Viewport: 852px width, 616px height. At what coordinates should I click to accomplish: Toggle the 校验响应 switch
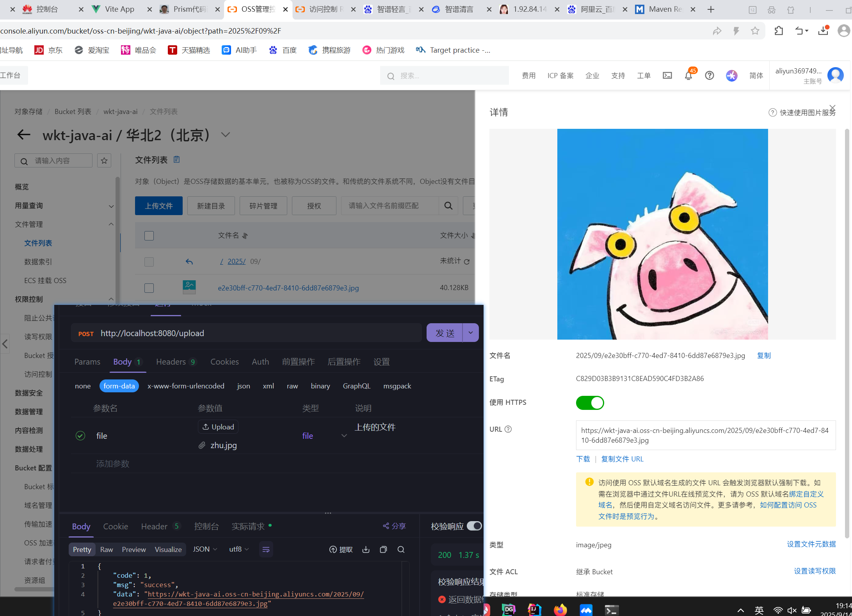(474, 526)
